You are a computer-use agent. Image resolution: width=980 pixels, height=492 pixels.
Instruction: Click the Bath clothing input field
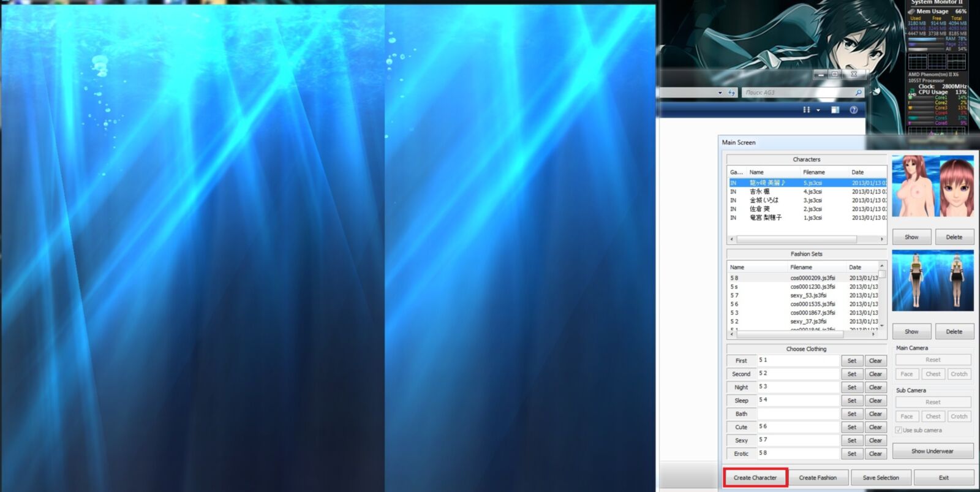(x=797, y=414)
